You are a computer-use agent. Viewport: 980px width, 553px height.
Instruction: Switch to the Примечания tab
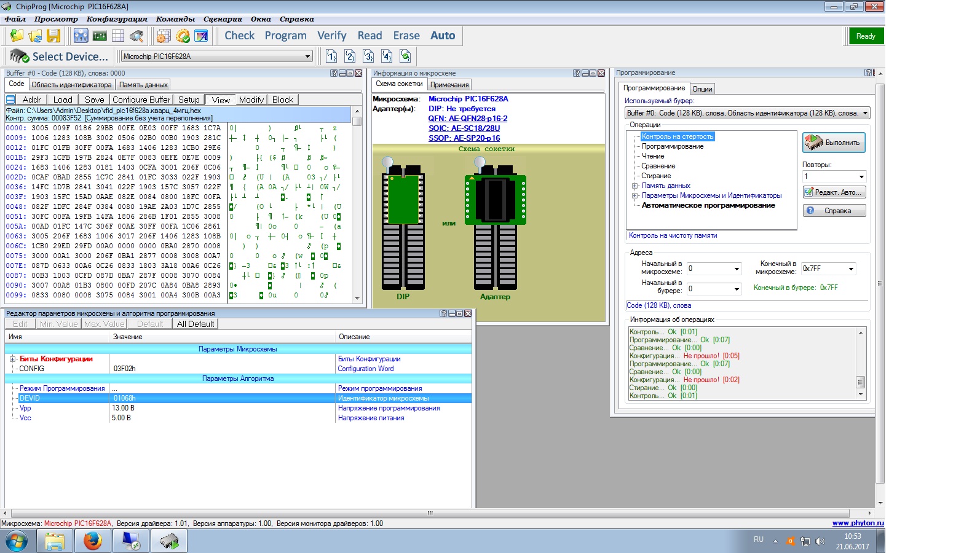449,85
